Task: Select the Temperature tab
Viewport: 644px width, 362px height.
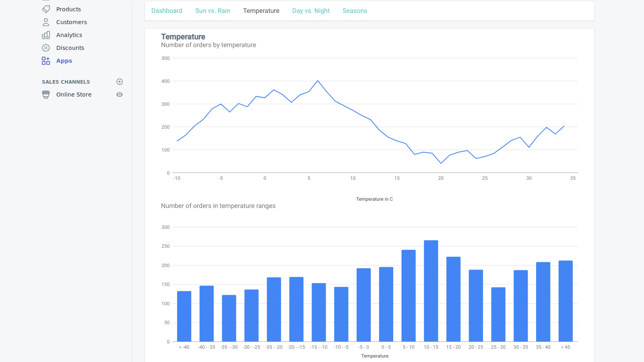Action: pyautogui.click(x=261, y=11)
